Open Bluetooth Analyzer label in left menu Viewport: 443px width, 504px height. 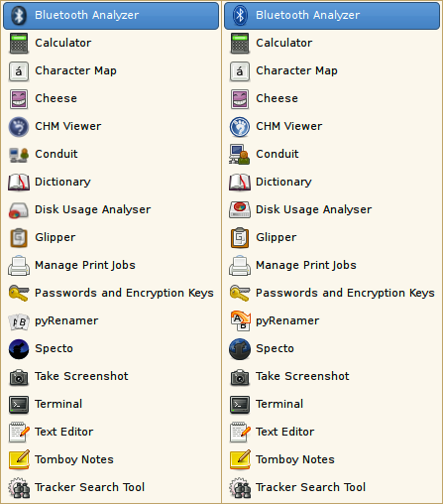(x=87, y=15)
